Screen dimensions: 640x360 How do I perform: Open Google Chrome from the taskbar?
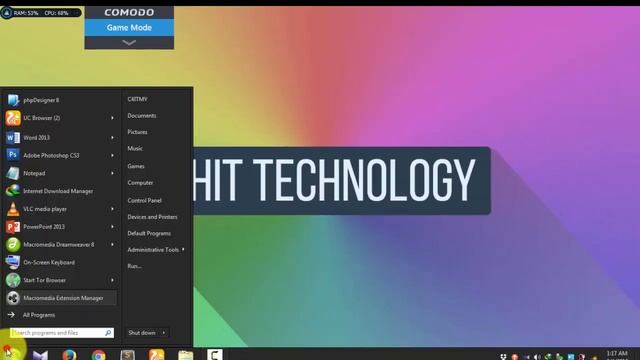tap(98, 355)
